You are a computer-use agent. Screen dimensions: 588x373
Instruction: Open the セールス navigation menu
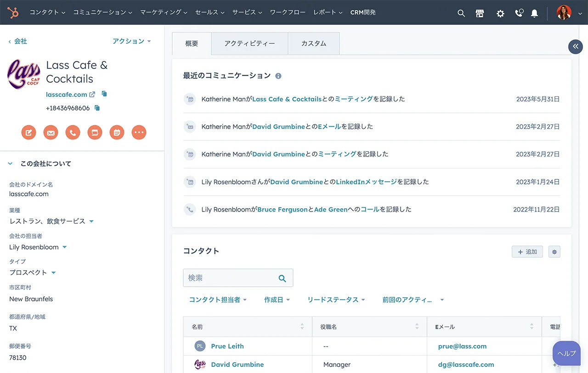(209, 12)
